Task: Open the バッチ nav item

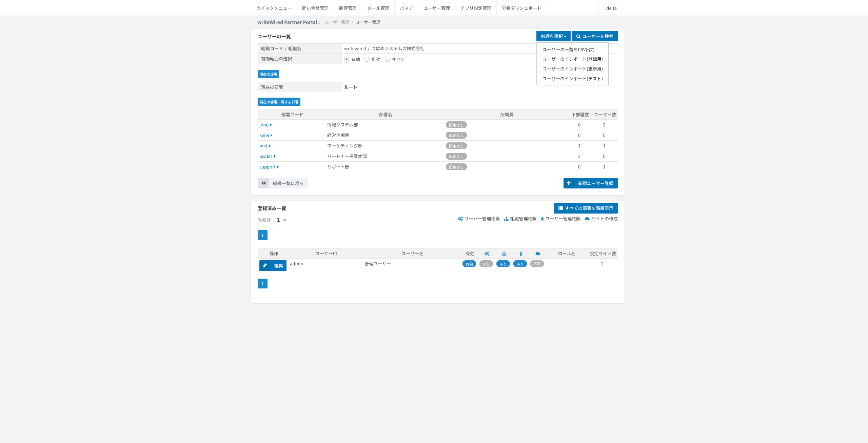Action: pyautogui.click(x=406, y=8)
